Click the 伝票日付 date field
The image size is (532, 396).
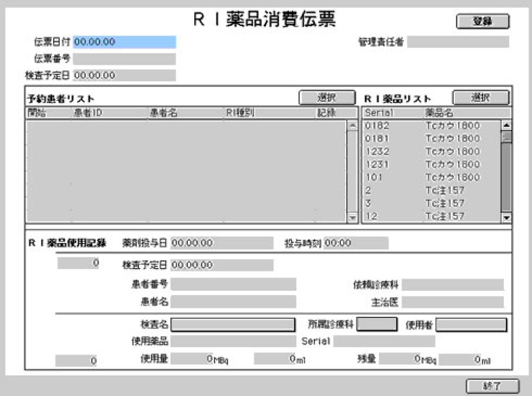point(124,42)
